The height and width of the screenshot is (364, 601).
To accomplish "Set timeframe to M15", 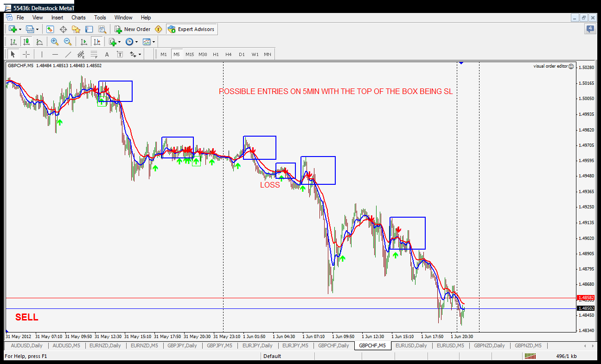I will coord(190,54).
